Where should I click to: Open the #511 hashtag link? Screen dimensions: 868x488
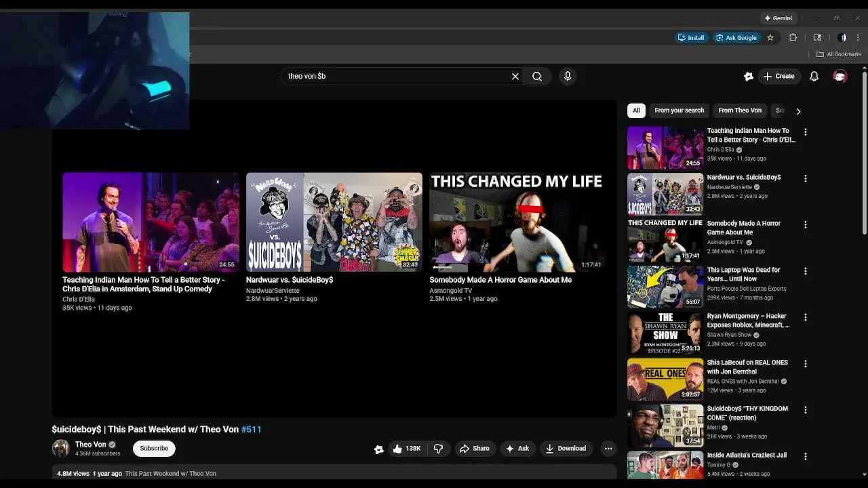click(251, 430)
